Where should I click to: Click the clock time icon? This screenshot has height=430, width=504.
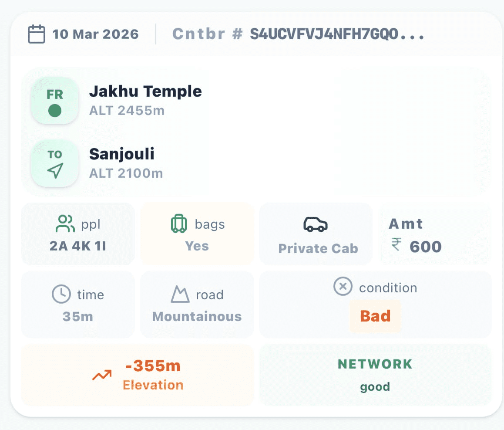pyautogui.click(x=61, y=294)
